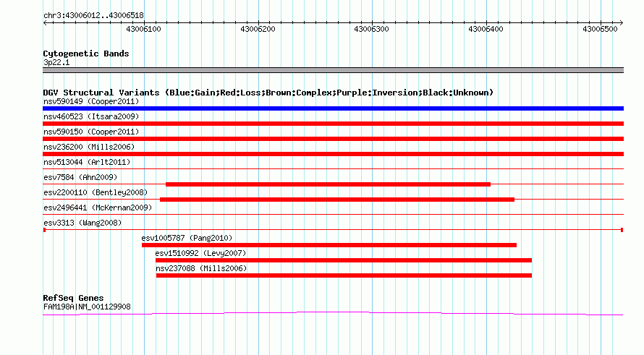Select the red esv1510992 variant bar
The height and width of the screenshot is (355, 644).
click(x=344, y=260)
